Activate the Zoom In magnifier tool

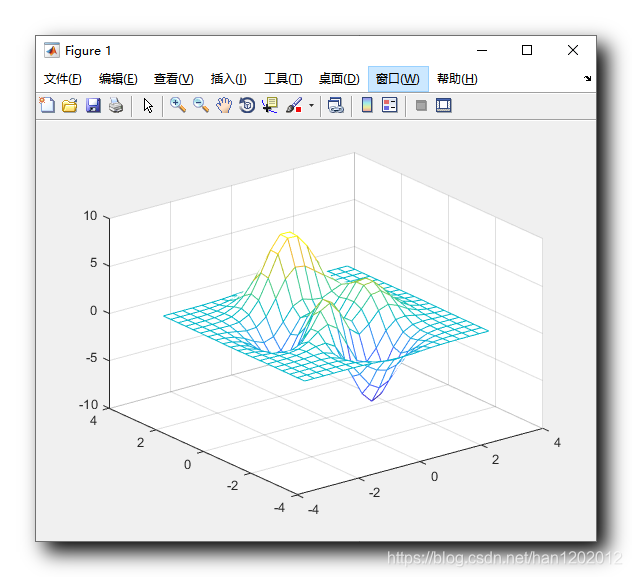tap(177, 106)
